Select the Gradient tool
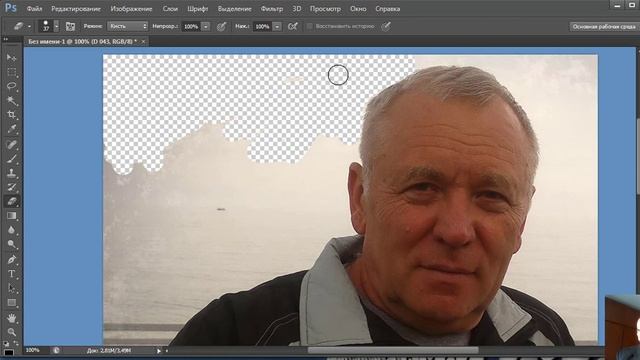The width and height of the screenshot is (640, 360). point(11,216)
